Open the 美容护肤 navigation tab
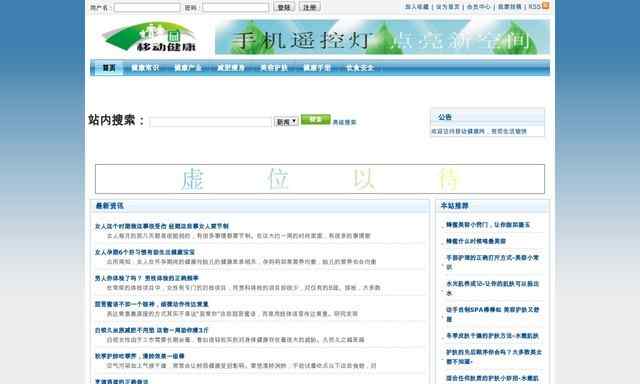This screenshot has width=640, height=384. click(x=274, y=68)
